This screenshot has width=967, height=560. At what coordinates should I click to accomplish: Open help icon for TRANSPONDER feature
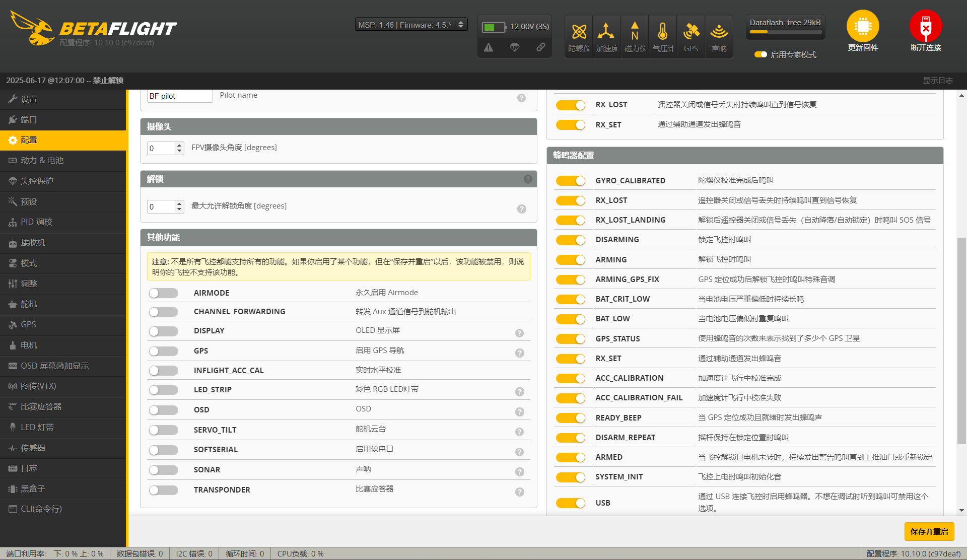[520, 492]
